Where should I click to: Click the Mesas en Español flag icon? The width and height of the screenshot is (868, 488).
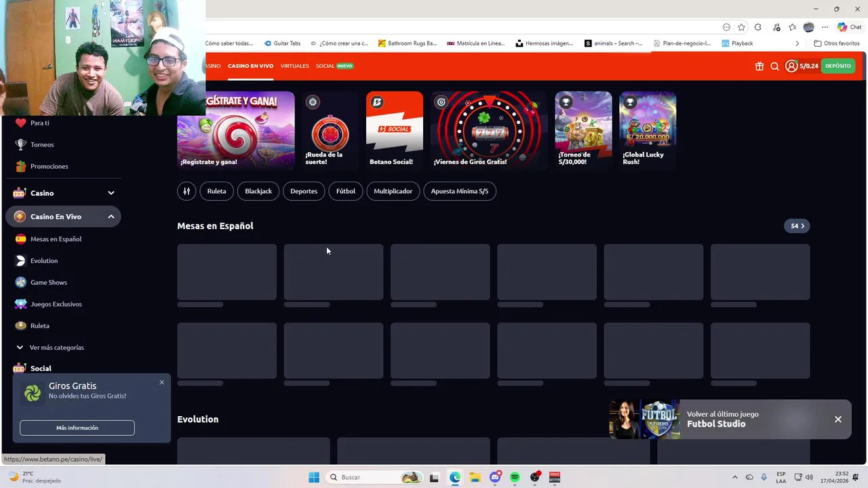[20, 239]
